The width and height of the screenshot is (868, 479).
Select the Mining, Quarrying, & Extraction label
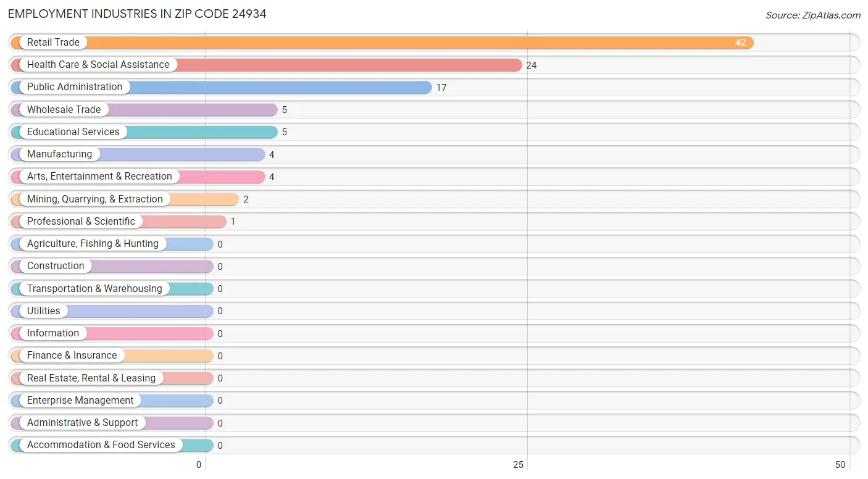95,199
